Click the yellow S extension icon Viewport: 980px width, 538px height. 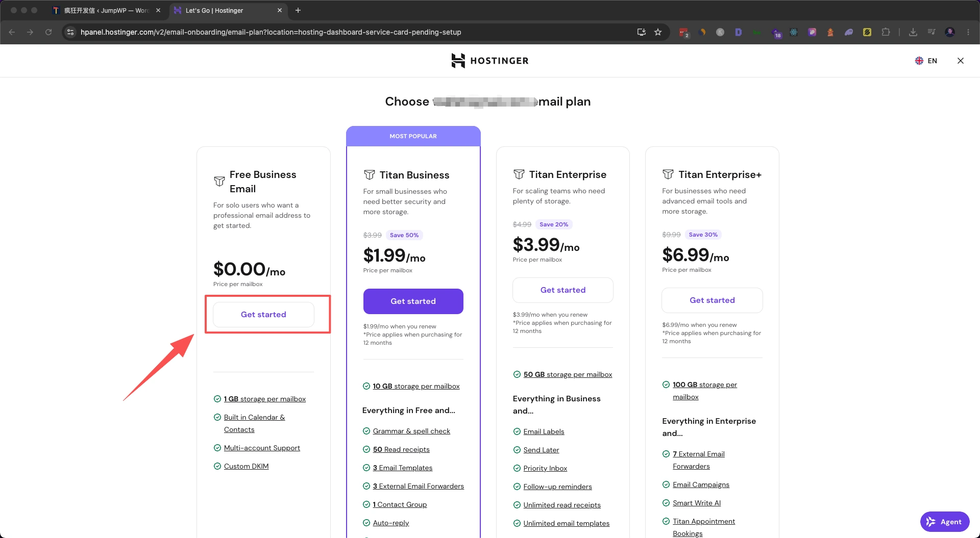point(867,32)
